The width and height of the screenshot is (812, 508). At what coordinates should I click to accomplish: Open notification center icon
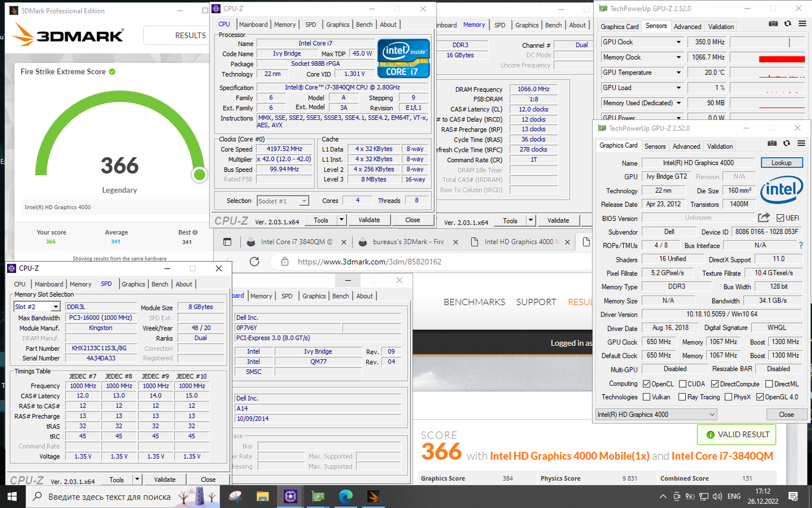point(793,496)
